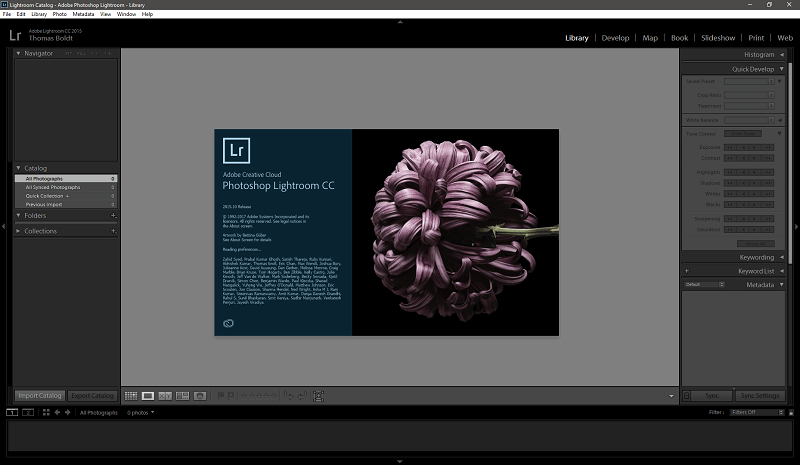Toggle filmstrip with bottom edge arrow

click(400, 461)
